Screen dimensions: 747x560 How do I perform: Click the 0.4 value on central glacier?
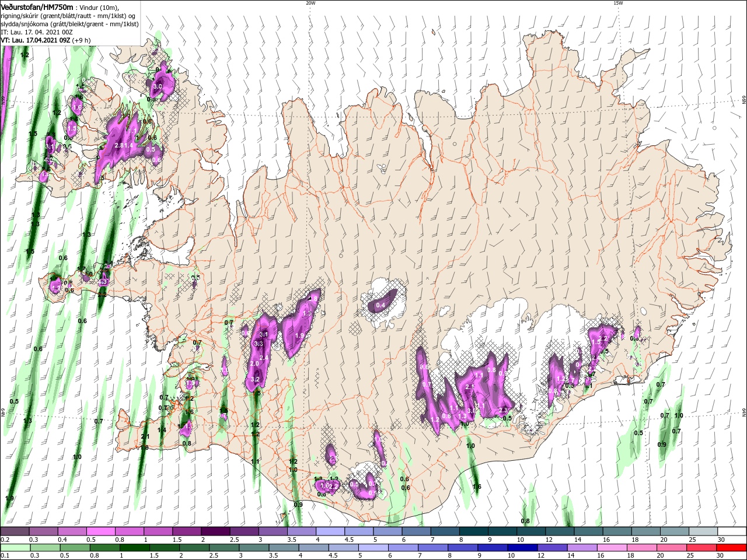pyautogui.click(x=381, y=305)
